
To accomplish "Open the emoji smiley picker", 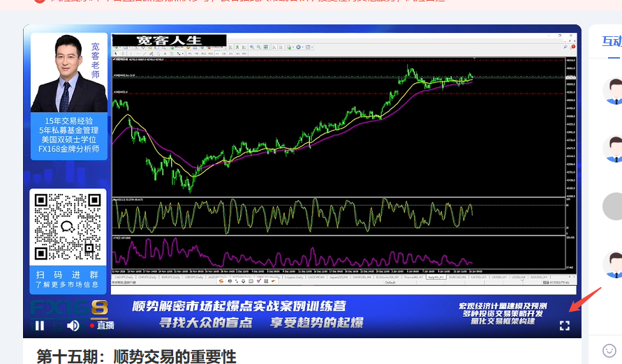I will pyautogui.click(x=609, y=350).
